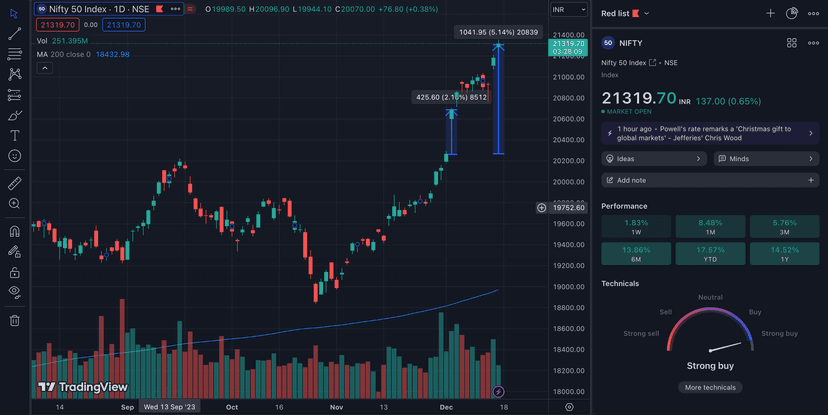
Task: Hide all drawings with the eye icon
Action: click(14, 292)
